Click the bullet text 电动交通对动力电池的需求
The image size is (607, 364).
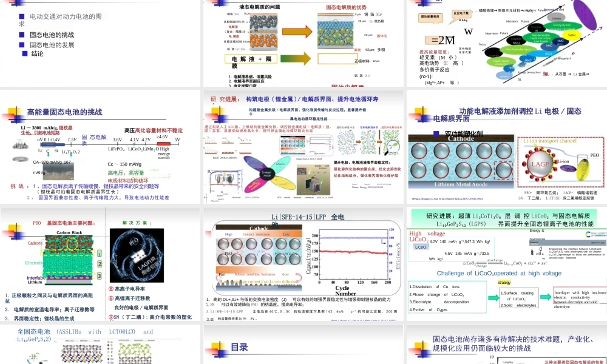(x=60, y=20)
